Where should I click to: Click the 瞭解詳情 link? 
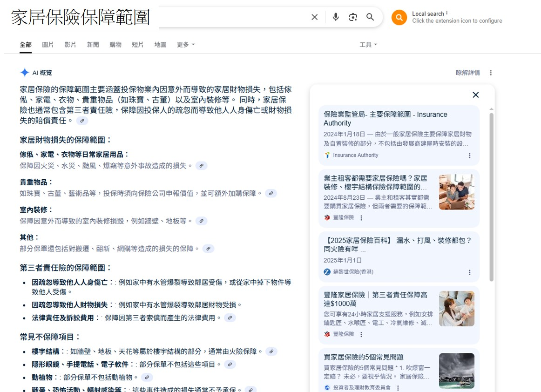(467, 73)
